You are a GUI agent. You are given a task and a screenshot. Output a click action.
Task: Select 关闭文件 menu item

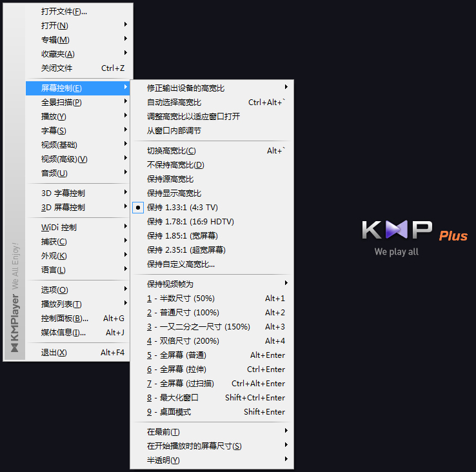57,68
